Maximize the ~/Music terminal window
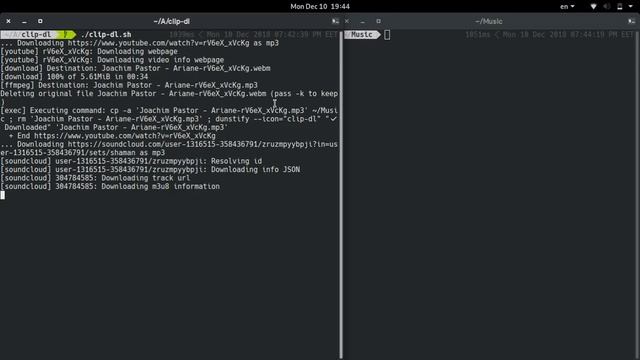The image size is (640, 360). click(378, 21)
